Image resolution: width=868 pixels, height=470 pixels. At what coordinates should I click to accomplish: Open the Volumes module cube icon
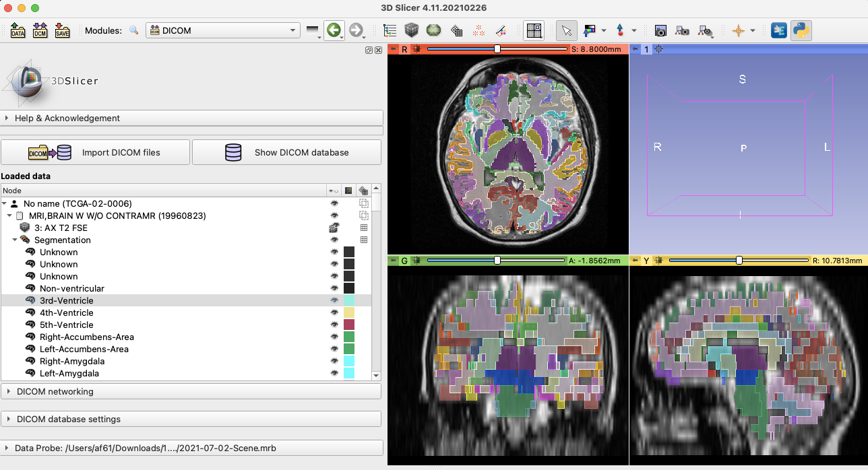411,30
